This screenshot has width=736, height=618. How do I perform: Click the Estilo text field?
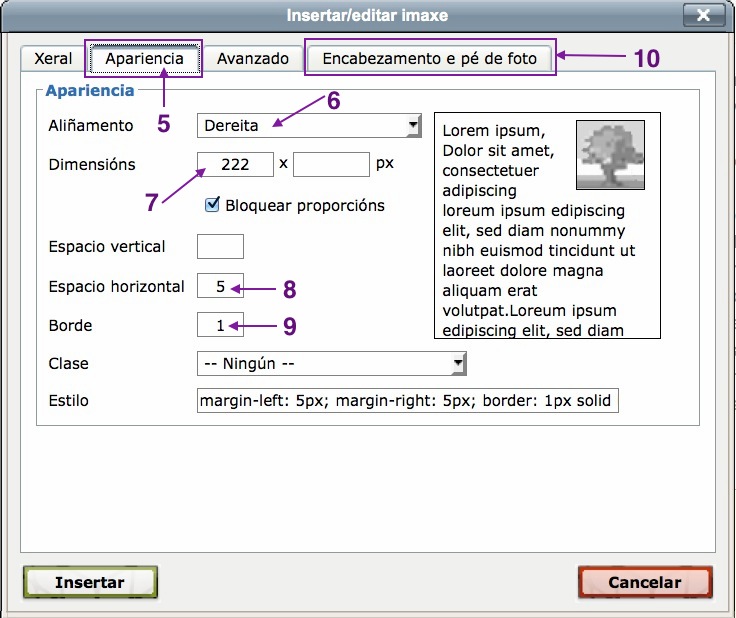pyautogui.click(x=408, y=401)
